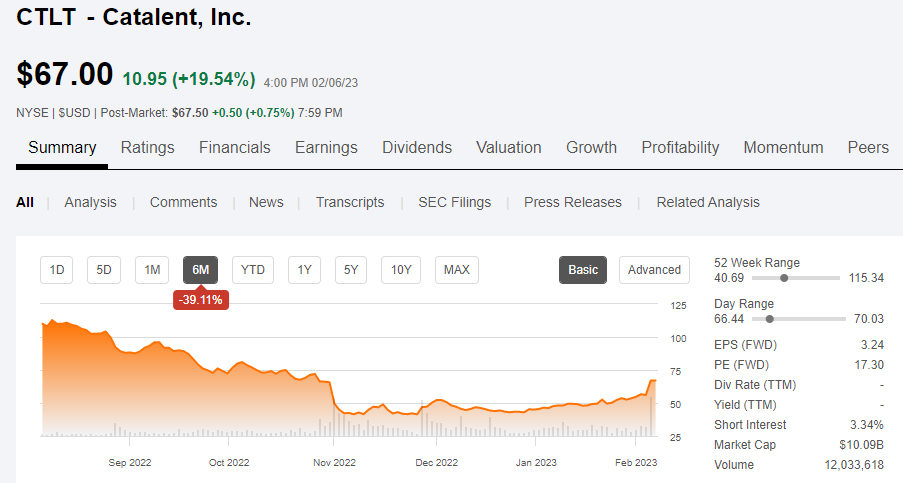Open the SEC Filings link

tap(454, 202)
